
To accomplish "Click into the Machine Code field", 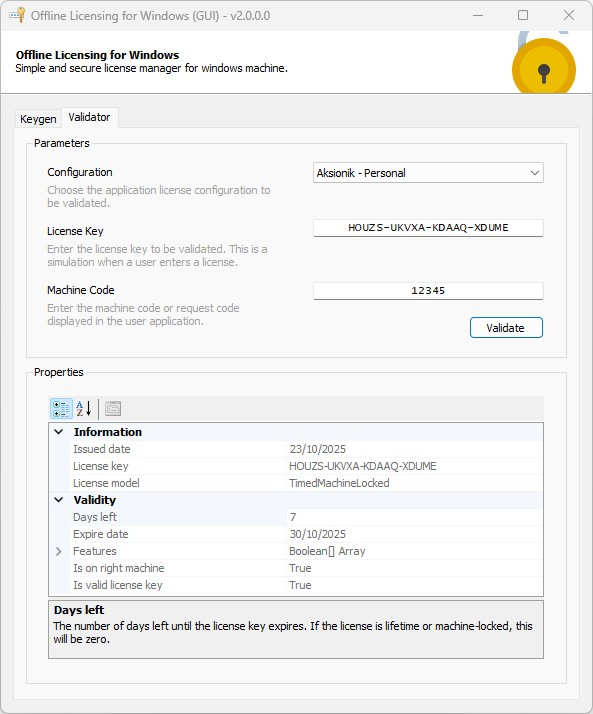I will (428, 291).
